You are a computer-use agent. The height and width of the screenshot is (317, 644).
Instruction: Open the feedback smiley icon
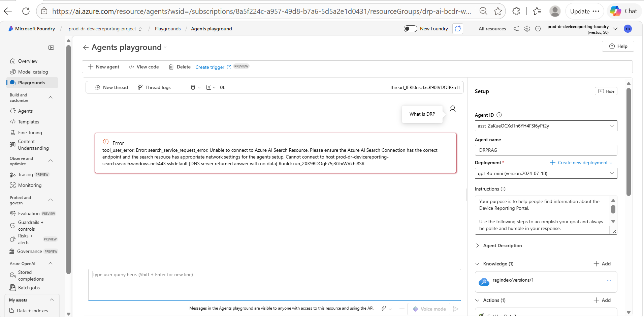coord(538,29)
